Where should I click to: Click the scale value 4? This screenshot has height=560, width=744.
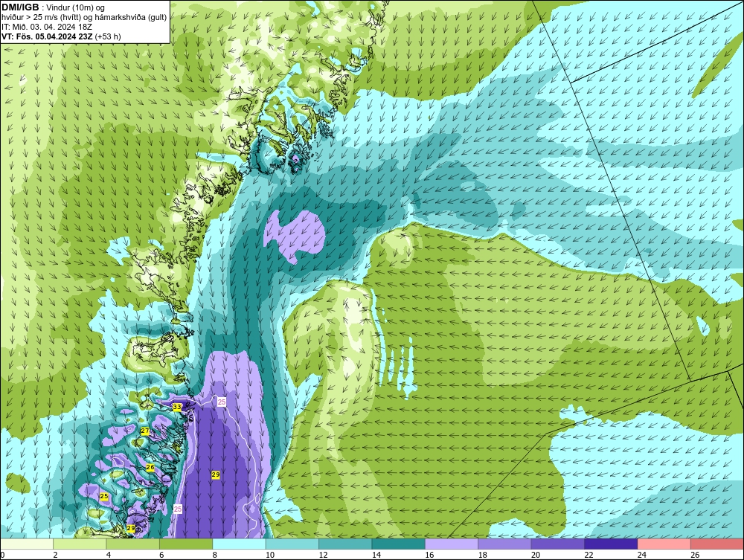109,555
